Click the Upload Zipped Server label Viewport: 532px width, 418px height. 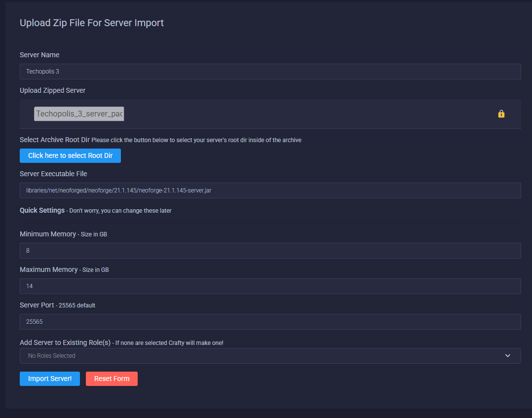(x=52, y=90)
